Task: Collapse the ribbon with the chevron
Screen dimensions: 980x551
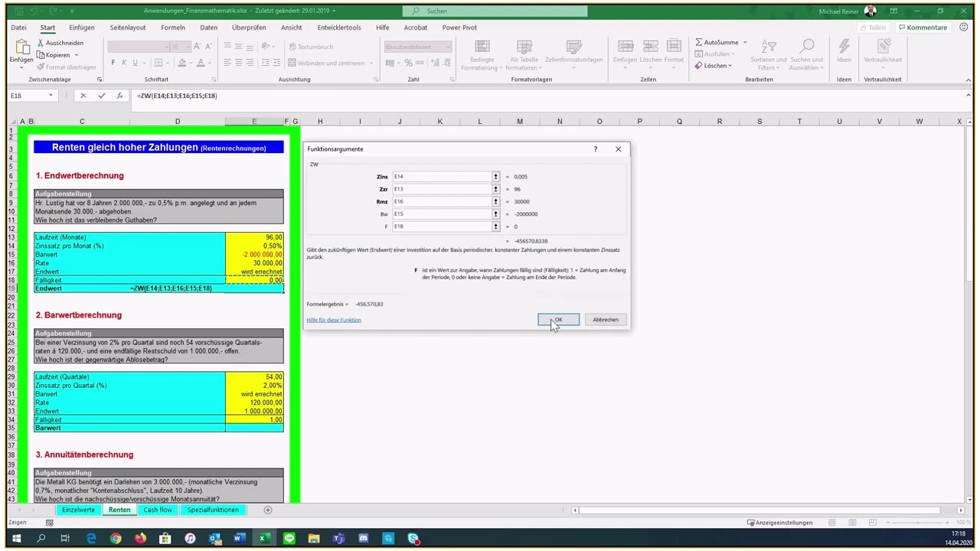Action: tap(968, 80)
